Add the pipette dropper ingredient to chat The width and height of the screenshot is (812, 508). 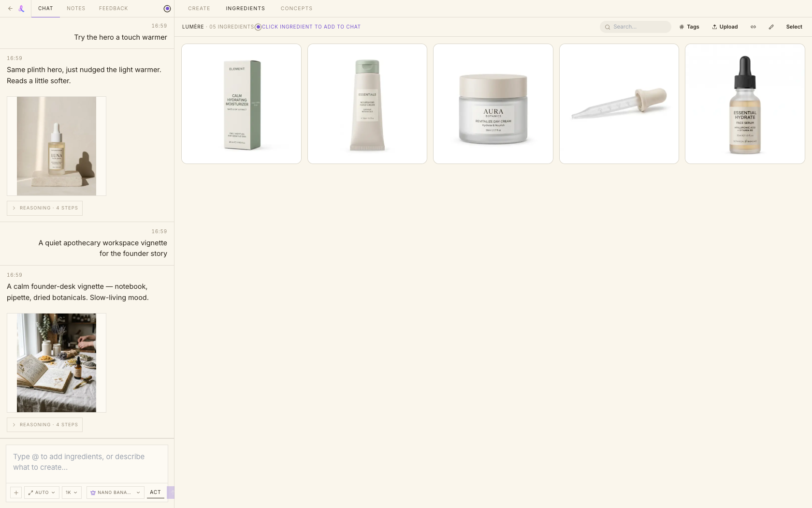pos(619,104)
